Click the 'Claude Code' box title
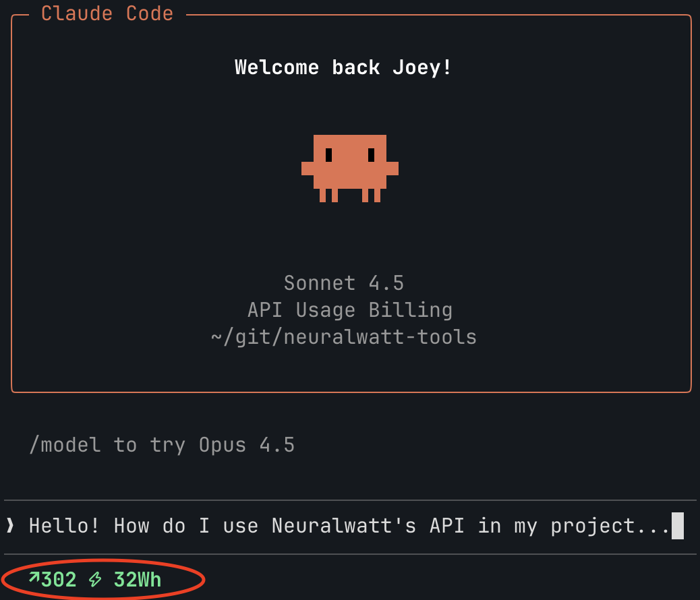 pos(107,13)
